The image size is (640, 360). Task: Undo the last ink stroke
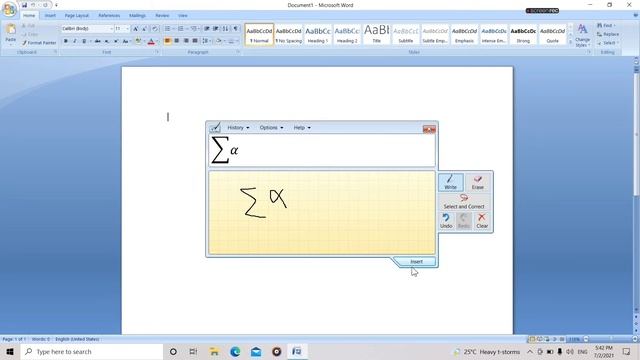tap(446, 221)
